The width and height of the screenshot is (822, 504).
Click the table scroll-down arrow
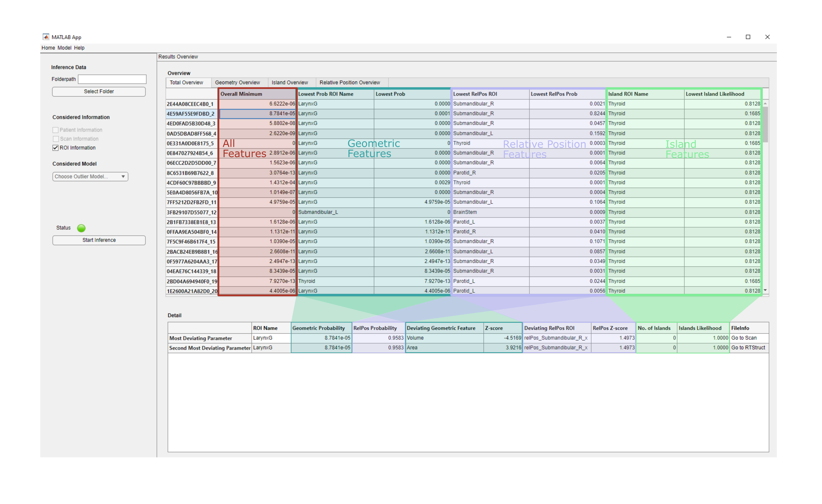point(765,290)
